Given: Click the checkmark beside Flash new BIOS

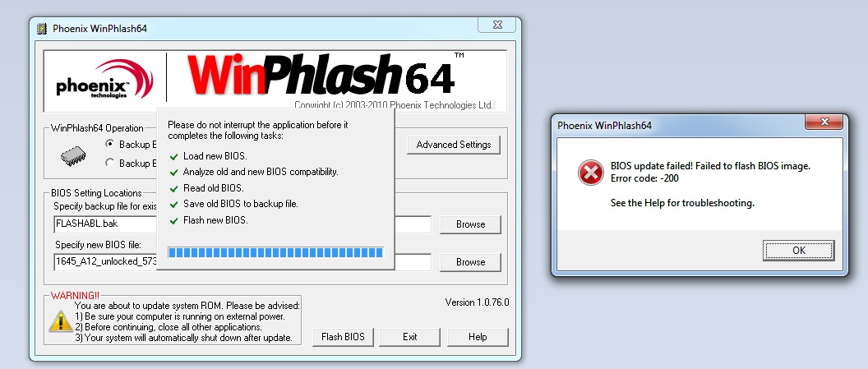Looking at the screenshot, I should [174, 221].
